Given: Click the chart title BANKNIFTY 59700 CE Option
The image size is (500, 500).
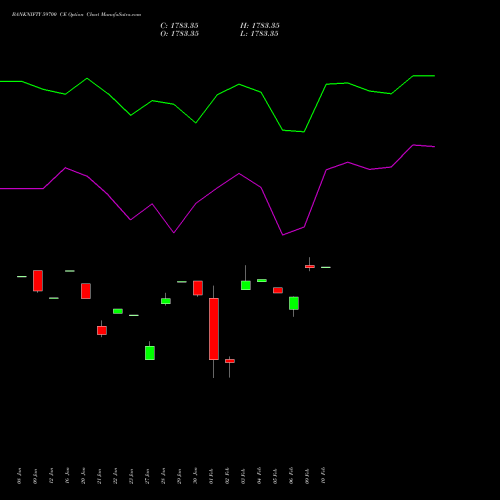Looking at the screenshot, I should point(48,15).
